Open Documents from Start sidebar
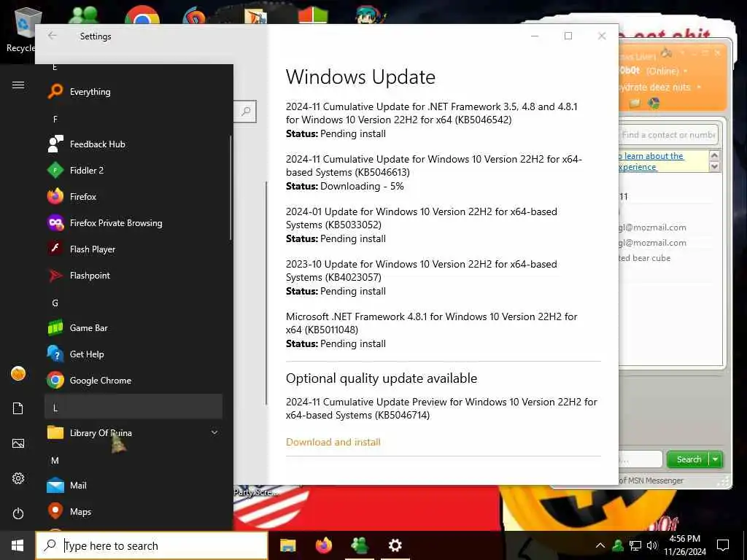This screenshot has width=747, height=560. pos(18,408)
